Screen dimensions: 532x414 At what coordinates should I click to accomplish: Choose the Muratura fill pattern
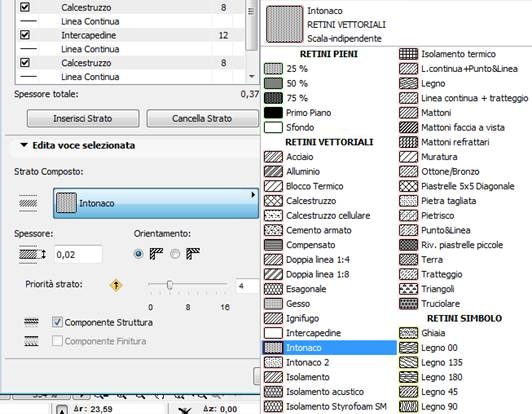(408, 157)
